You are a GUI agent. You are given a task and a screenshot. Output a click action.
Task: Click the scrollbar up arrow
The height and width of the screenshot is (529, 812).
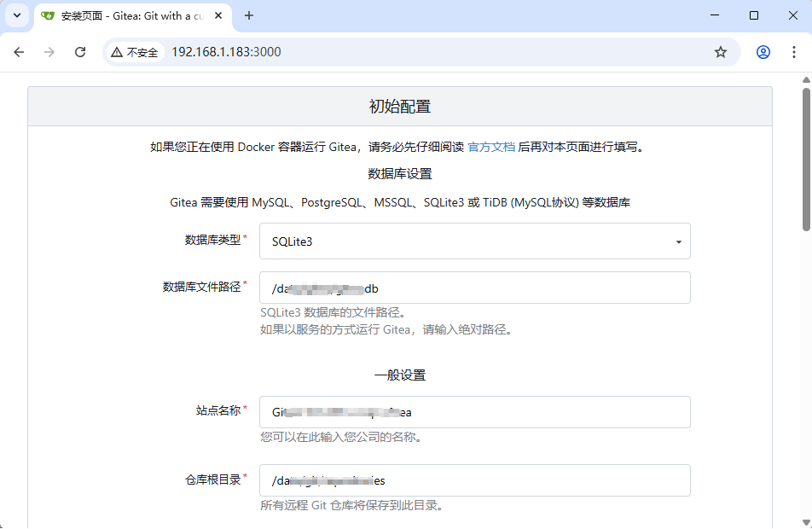coord(806,80)
